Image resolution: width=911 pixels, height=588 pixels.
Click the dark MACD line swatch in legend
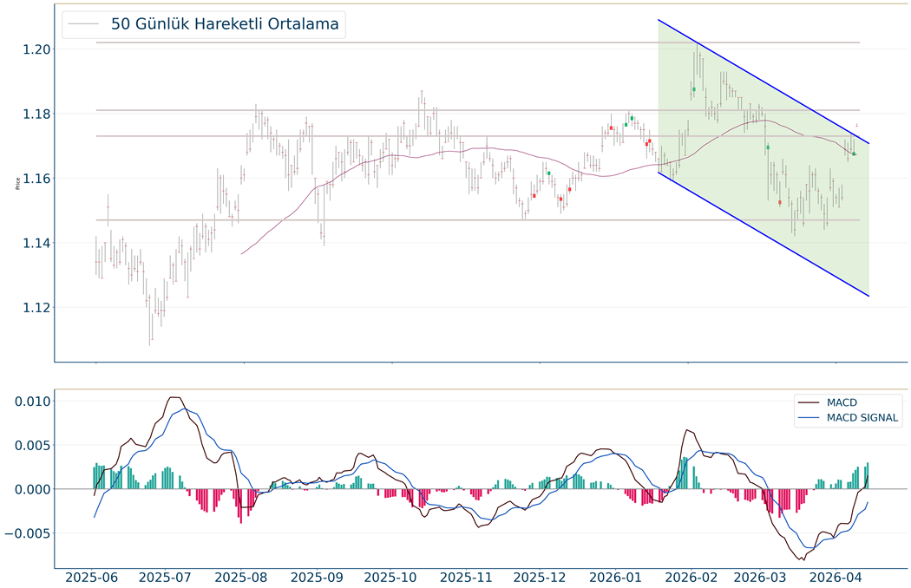pos(810,402)
